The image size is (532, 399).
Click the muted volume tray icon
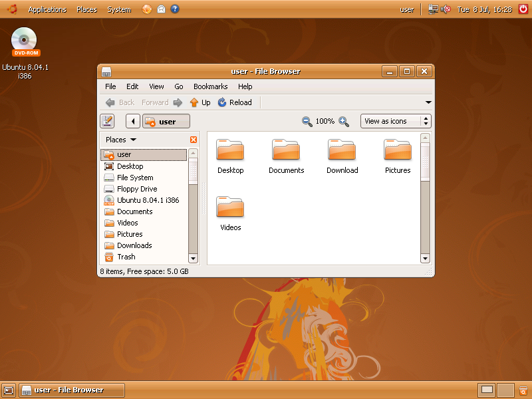(446, 9)
